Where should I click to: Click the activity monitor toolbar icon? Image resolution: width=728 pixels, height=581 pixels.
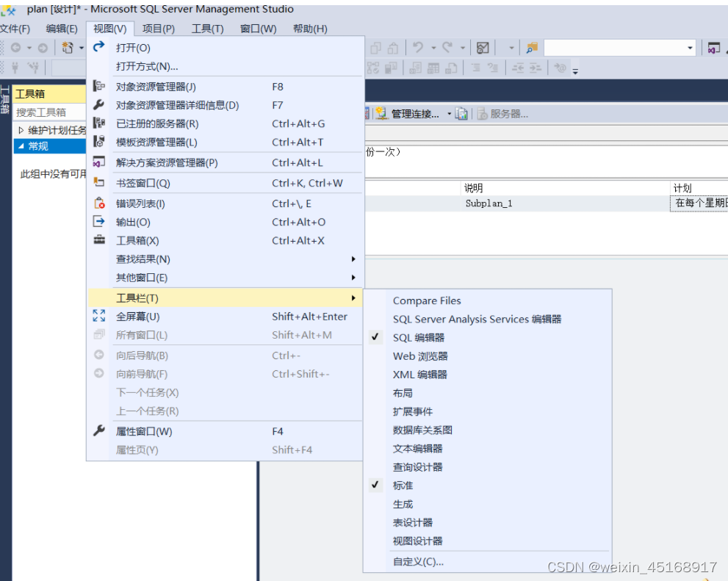[x=483, y=47]
